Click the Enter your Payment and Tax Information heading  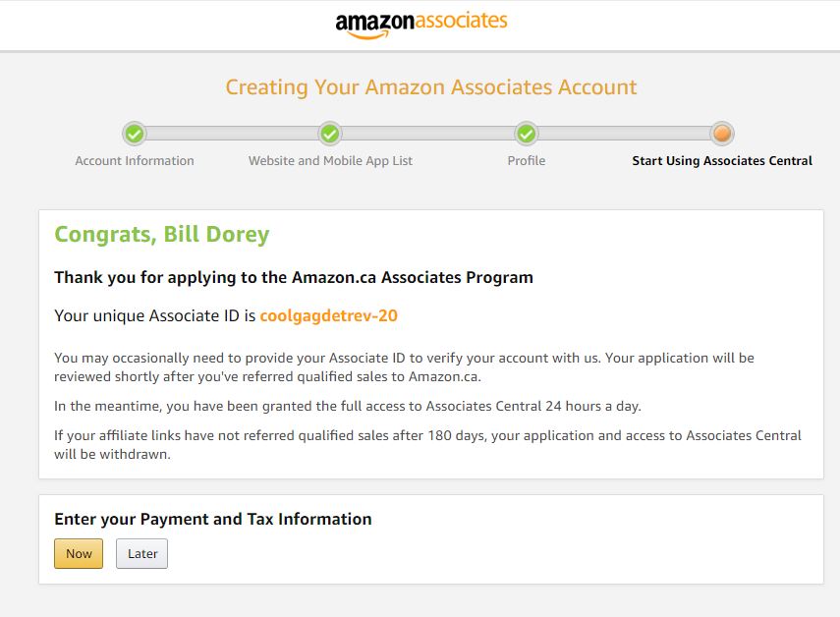click(212, 519)
